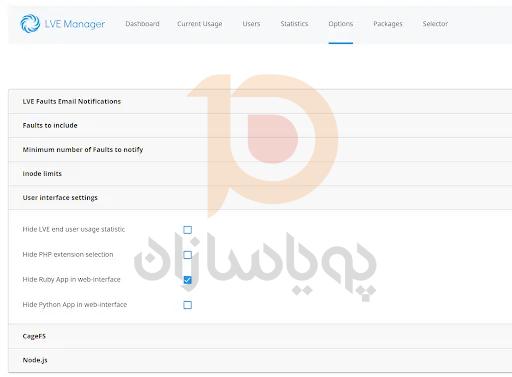512x377 pixels.
Task: Open the Packages tab
Action: (388, 24)
